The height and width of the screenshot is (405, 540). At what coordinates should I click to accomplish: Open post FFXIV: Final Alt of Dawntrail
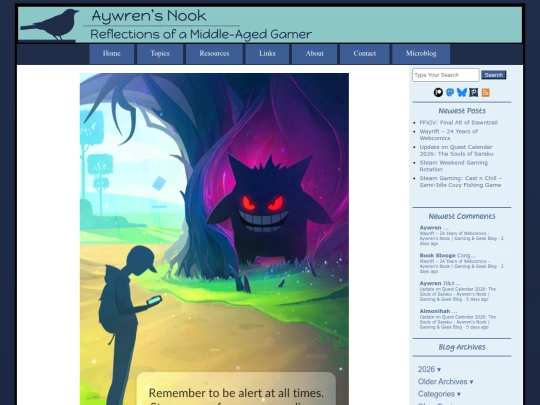pyautogui.click(x=458, y=123)
